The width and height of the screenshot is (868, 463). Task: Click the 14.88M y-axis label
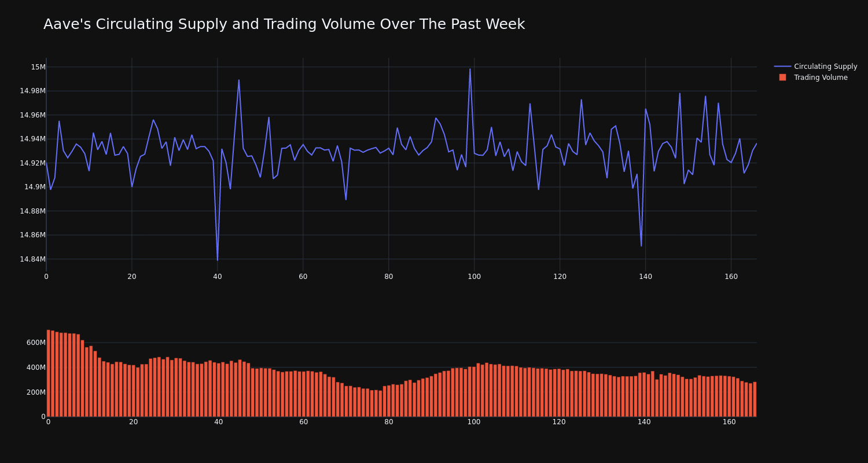point(32,211)
